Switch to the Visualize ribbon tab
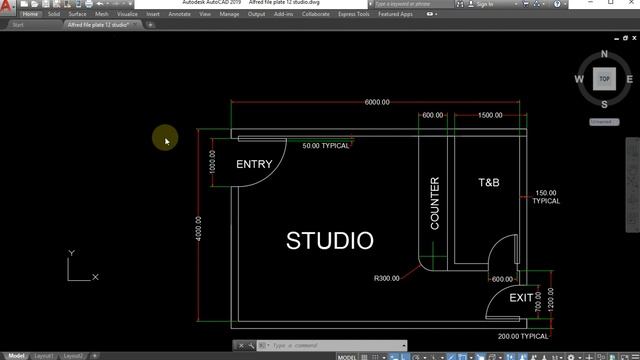The image size is (640, 360). coord(127,14)
